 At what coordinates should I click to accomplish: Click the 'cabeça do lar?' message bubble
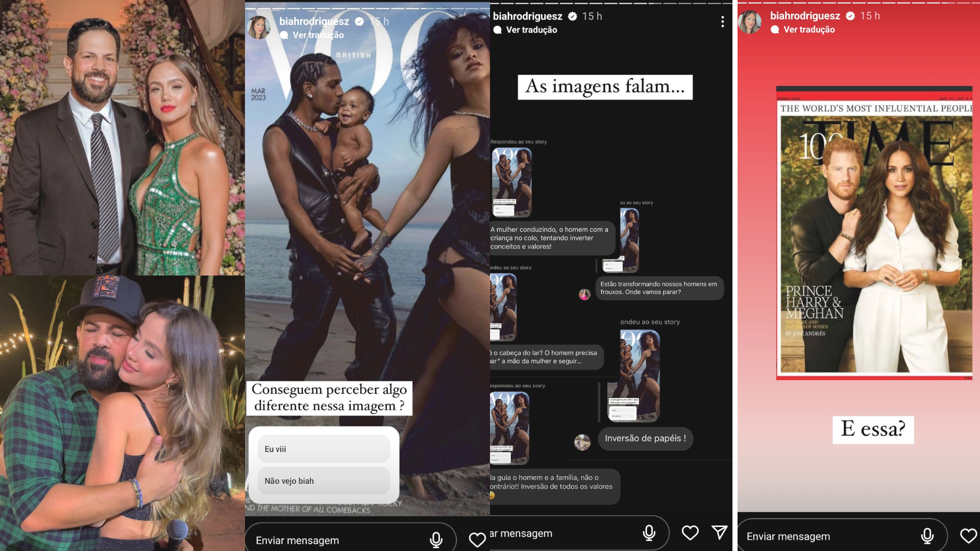(x=547, y=357)
